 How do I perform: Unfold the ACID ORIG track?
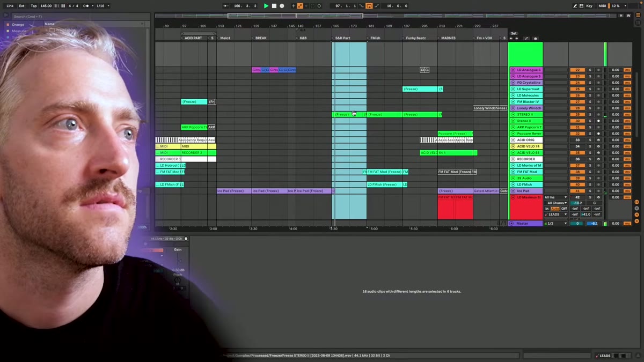coord(513,140)
